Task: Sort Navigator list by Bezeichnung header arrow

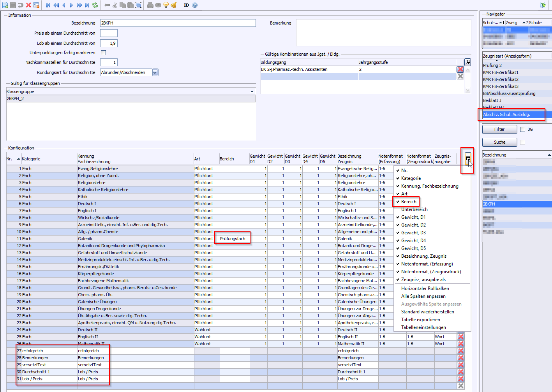Action: 549,155
